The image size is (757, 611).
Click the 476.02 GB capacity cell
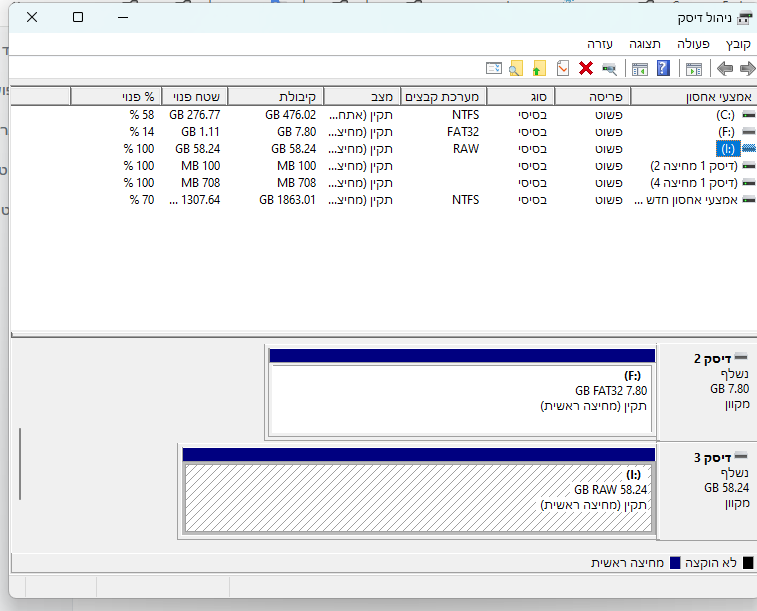pyautogui.click(x=291, y=115)
